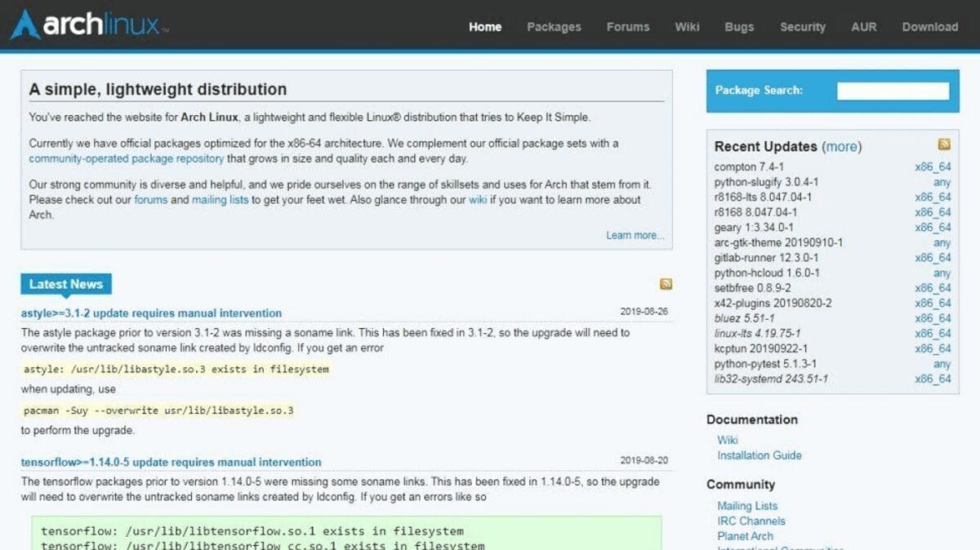Click the x86_64 link for kcptun
Image resolution: width=980 pixels, height=550 pixels.
[933, 348]
